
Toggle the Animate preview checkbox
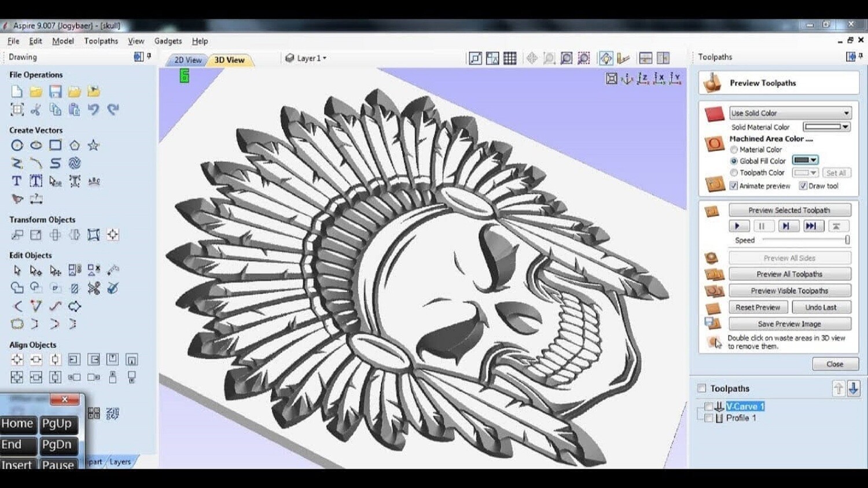tap(734, 186)
